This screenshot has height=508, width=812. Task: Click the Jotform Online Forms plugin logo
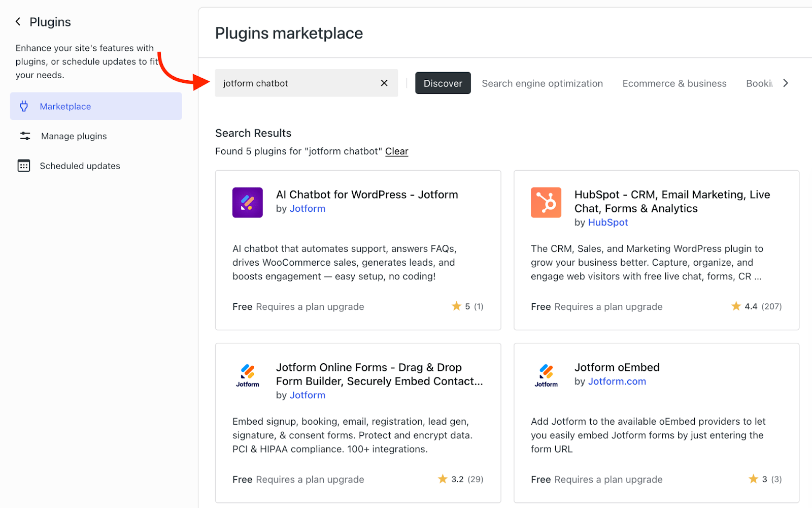coord(247,375)
